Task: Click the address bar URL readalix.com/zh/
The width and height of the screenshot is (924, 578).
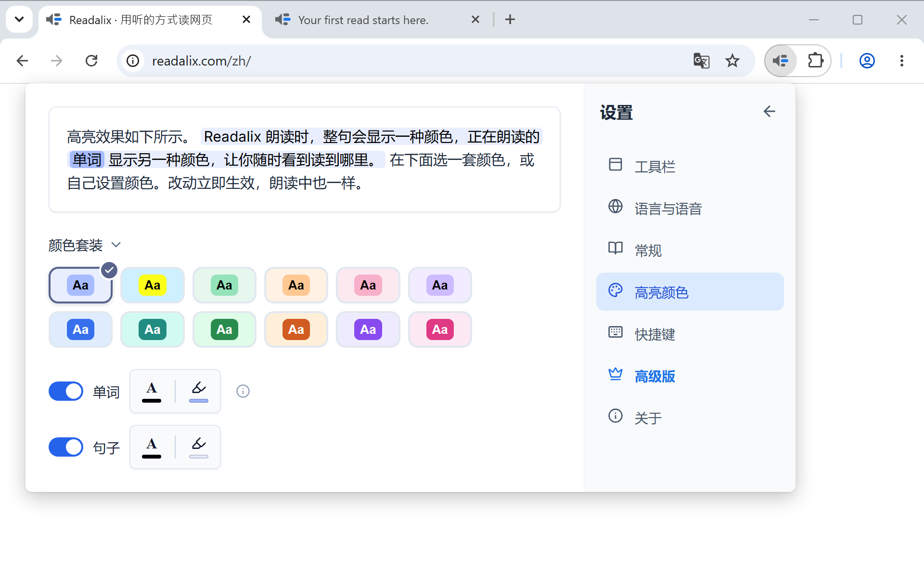Action: pos(201,61)
